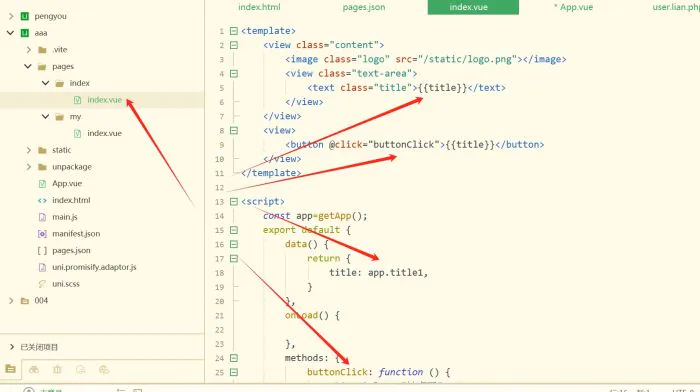Open index.vue under the my folder
This screenshot has height=392, width=700.
(x=104, y=133)
